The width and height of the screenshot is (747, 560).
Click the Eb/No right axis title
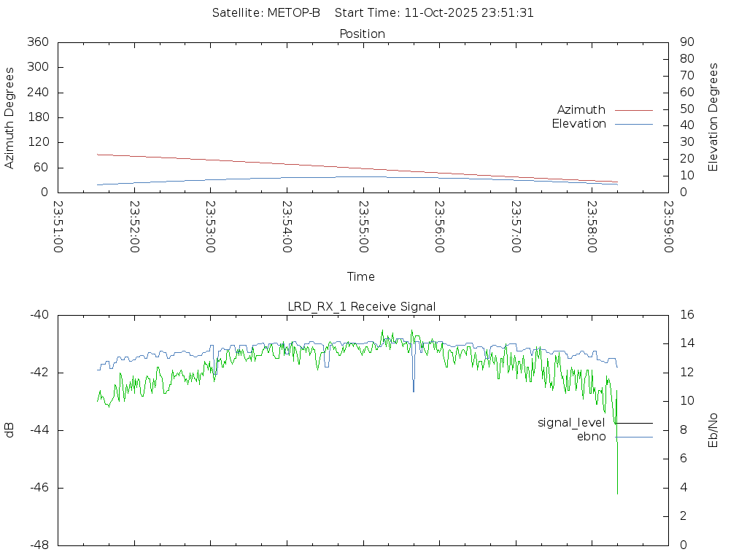713,430
